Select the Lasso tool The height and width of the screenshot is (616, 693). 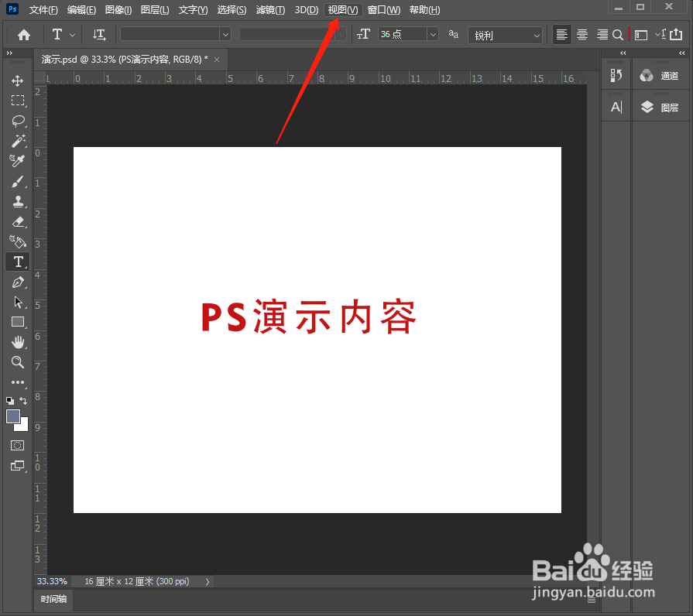tap(18, 121)
